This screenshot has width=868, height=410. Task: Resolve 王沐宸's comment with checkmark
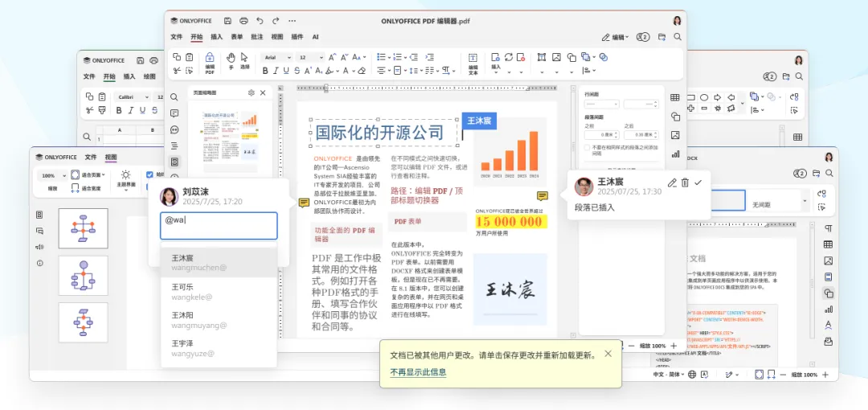coord(698,182)
